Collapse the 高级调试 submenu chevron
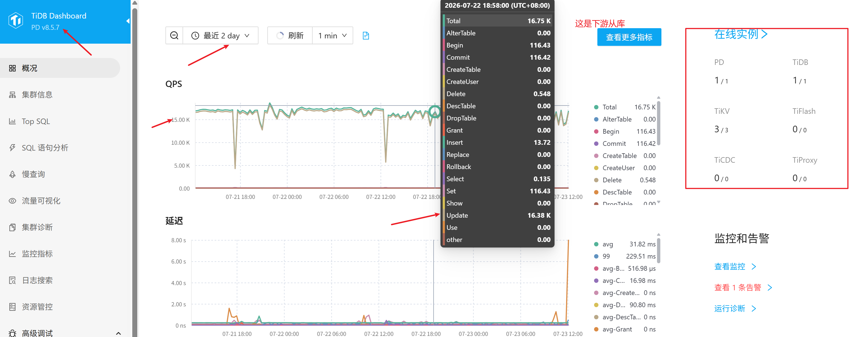The height and width of the screenshot is (337, 868). pyautogui.click(x=118, y=333)
